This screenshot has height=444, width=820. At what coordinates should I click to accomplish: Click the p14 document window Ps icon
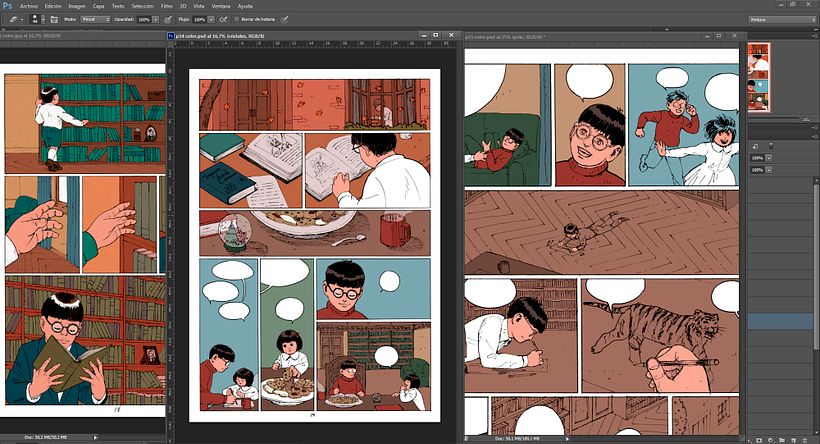coord(170,36)
